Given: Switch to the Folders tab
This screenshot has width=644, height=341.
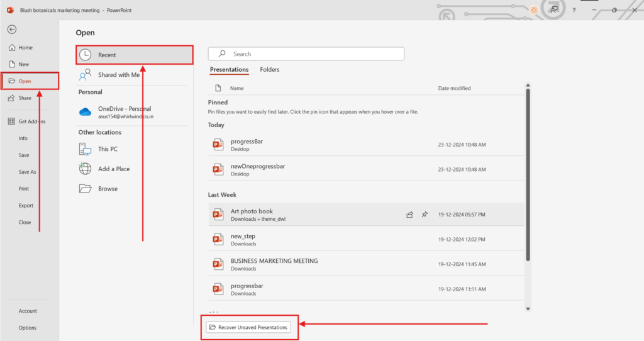Looking at the screenshot, I should click(x=270, y=69).
